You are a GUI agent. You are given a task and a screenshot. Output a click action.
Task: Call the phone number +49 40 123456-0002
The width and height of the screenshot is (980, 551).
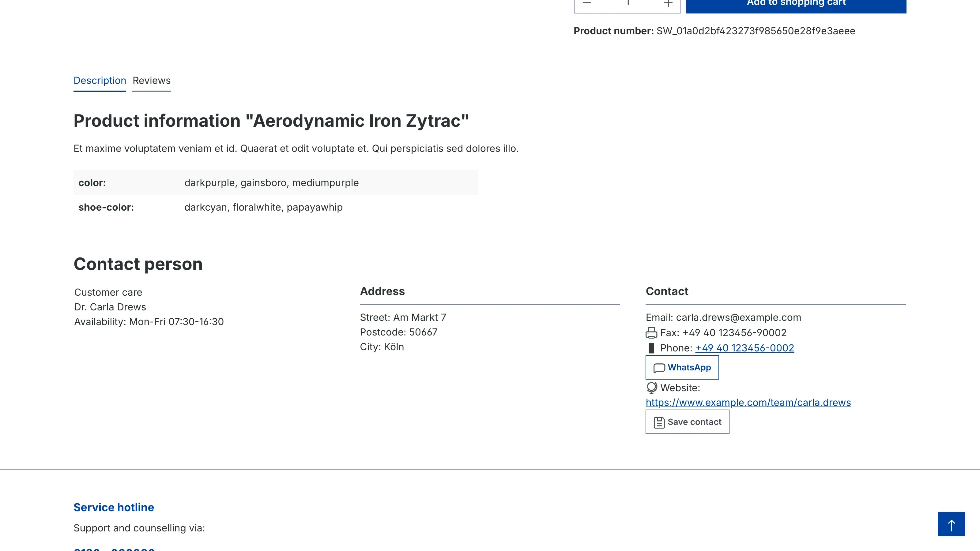(744, 348)
